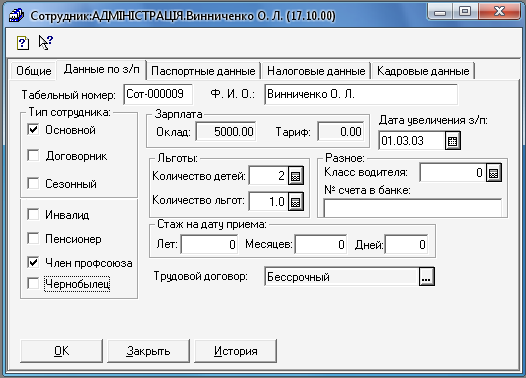Tick the Чернобылец checkbox
This screenshot has height=378, width=526.
click(x=33, y=283)
